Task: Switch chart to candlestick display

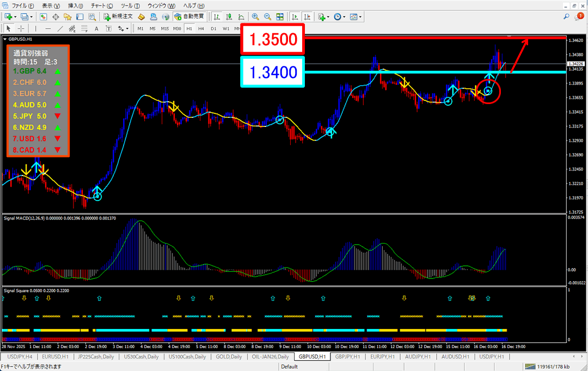Action: click(229, 17)
